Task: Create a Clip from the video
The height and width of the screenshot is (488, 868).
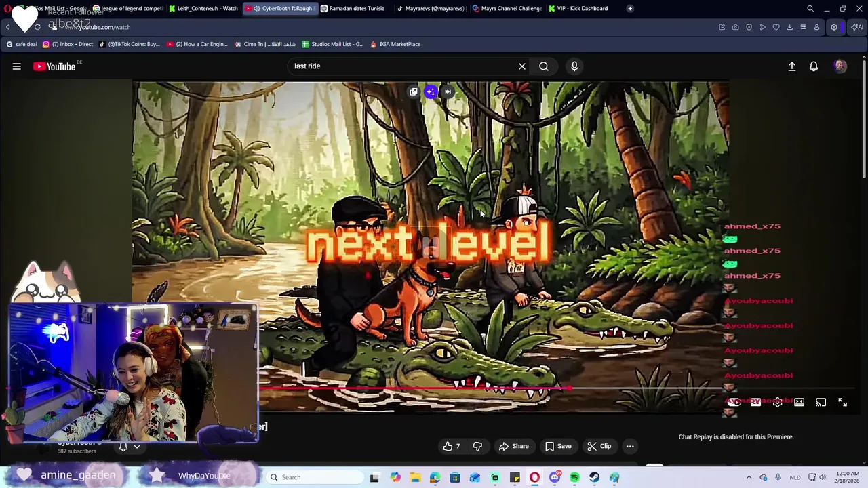Action: 599,446
